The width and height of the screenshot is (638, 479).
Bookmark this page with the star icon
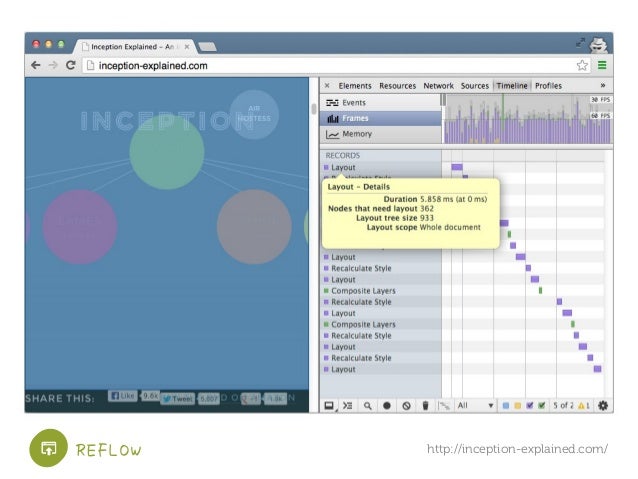(582, 65)
